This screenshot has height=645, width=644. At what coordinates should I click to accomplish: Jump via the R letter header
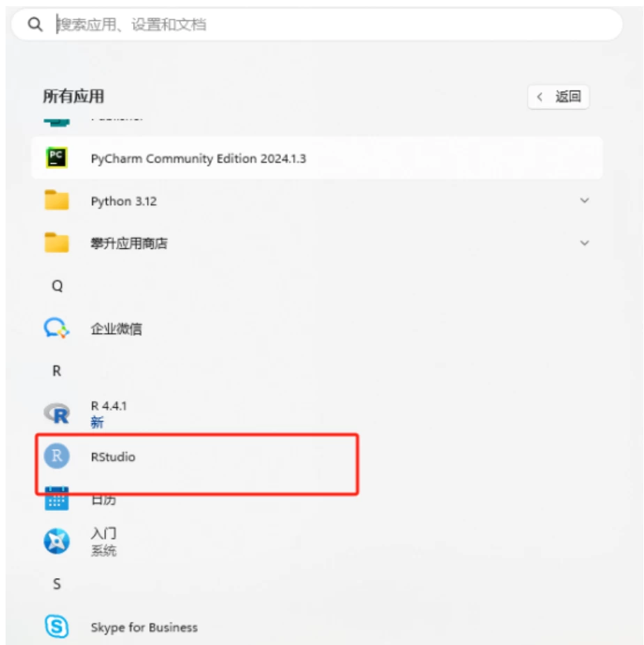[56, 371]
